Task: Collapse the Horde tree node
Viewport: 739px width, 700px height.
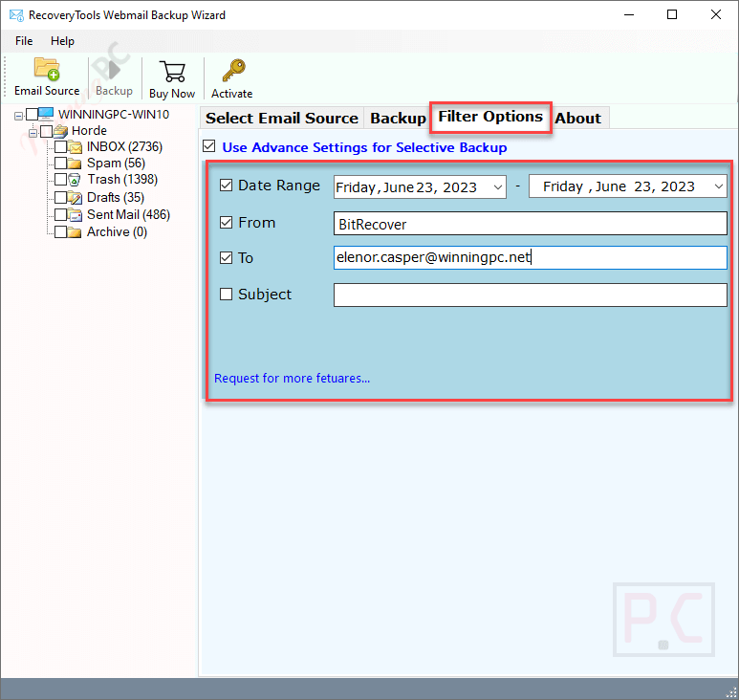Action: (x=33, y=133)
